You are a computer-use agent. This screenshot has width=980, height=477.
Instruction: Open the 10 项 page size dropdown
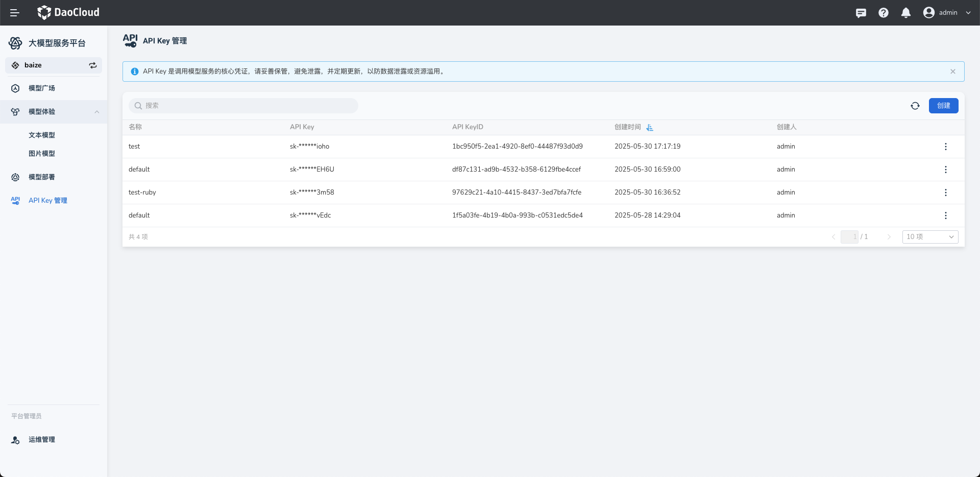[930, 237]
